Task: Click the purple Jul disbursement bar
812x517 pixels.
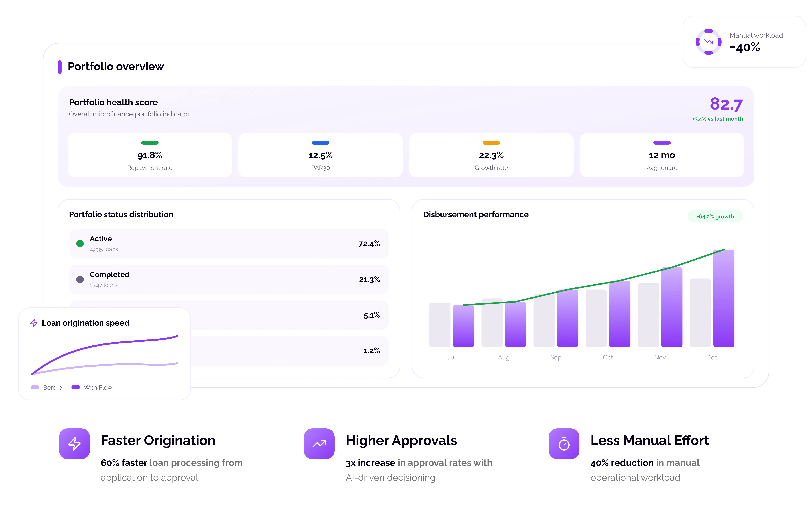Action: pyautogui.click(x=463, y=326)
